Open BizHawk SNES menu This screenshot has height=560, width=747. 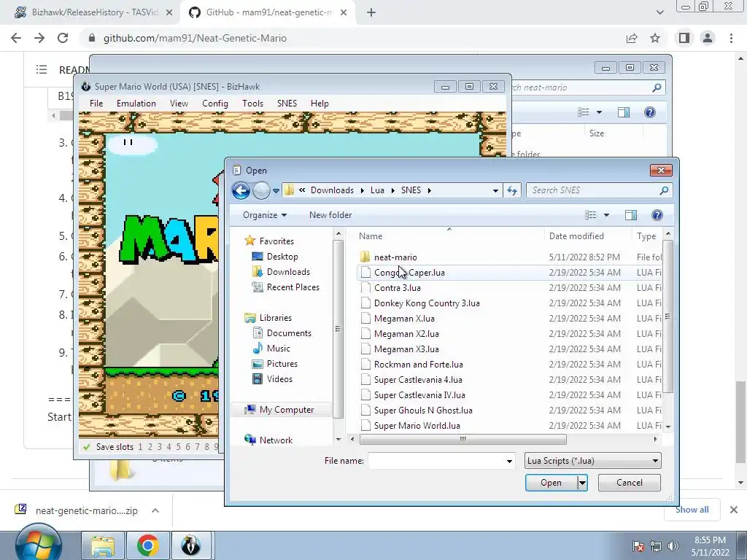287,104
